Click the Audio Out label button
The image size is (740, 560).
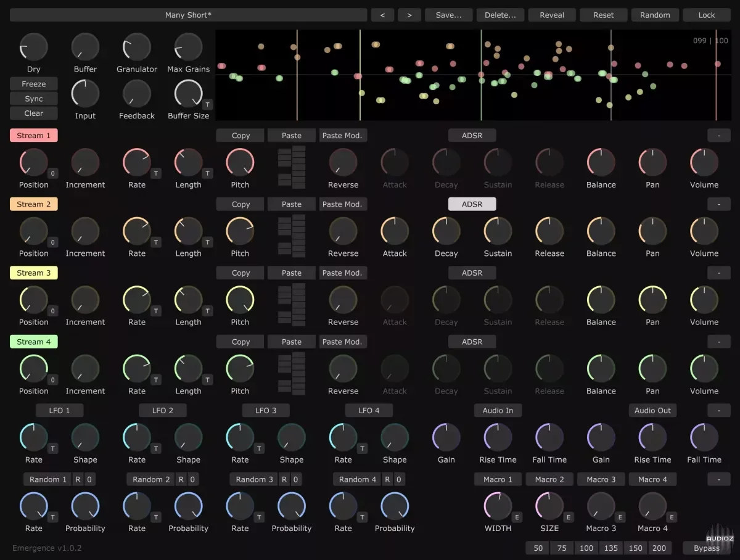tap(653, 410)
